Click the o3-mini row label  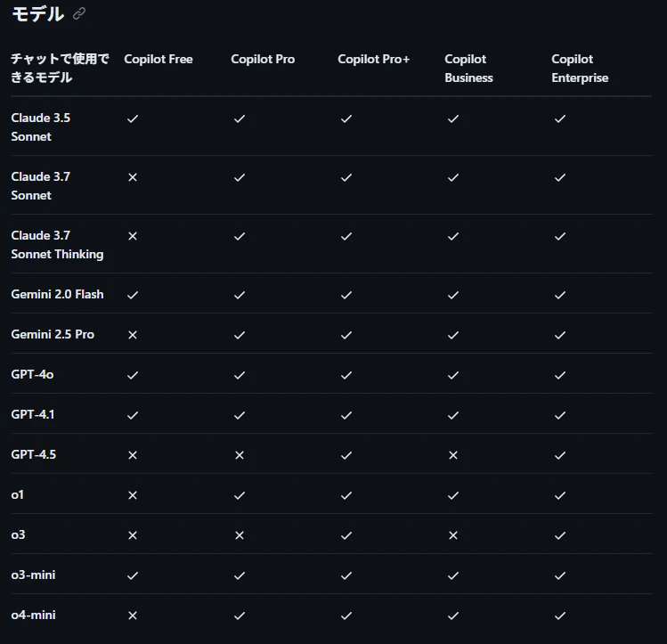[33, 575]
